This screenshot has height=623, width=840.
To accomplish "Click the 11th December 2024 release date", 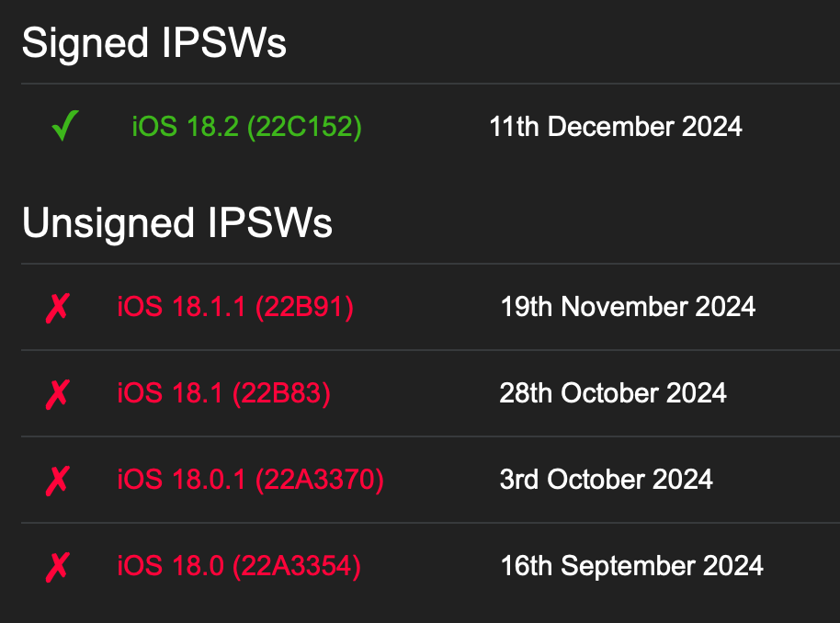I will pyautogui.click(x=615, y=126).
